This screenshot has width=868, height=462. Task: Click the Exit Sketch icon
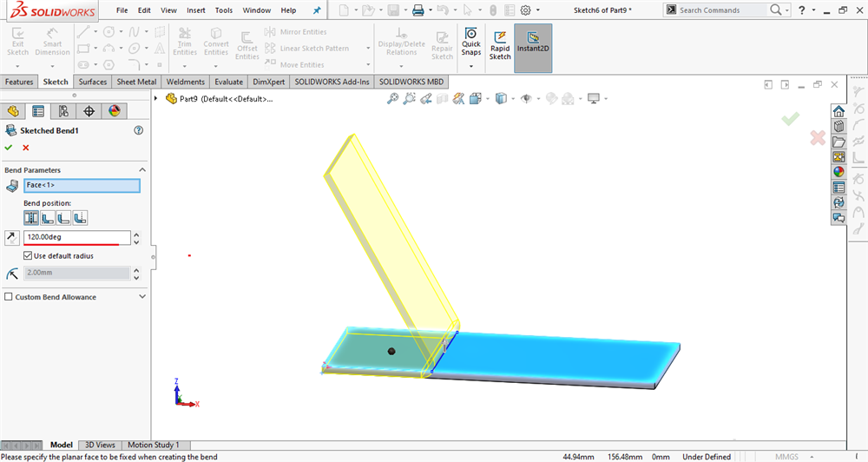[17, 41]
